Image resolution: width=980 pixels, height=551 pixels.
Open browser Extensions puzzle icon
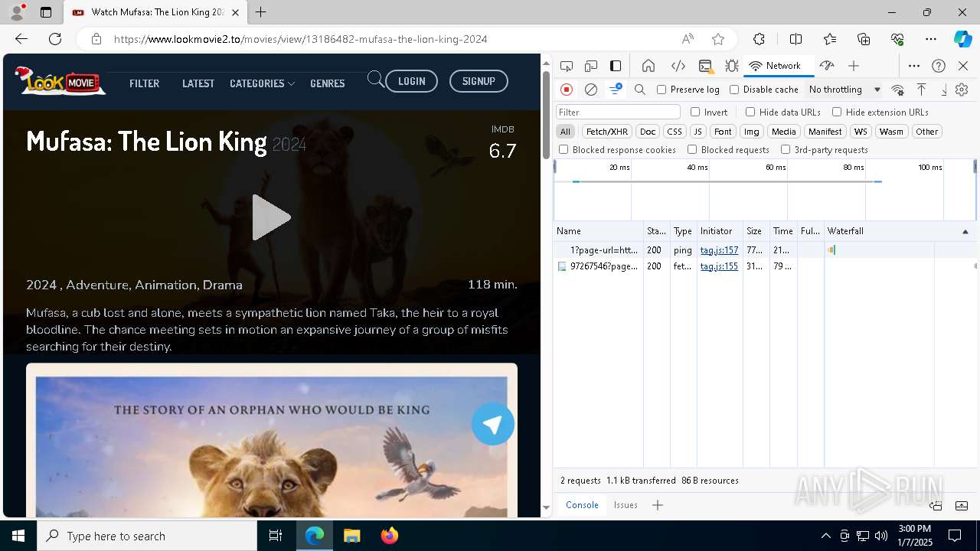[x=759, y=39]
